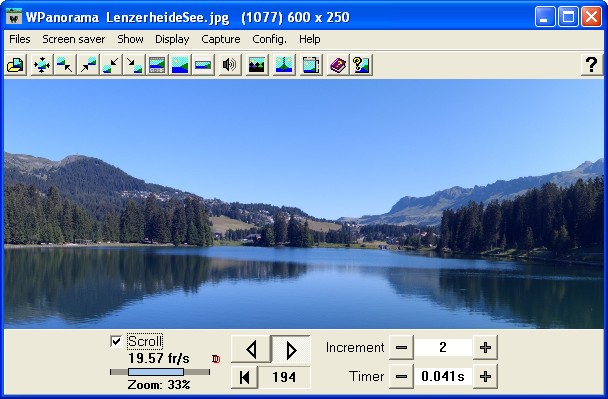The height and width of the screenshot is (399, 608).
Task: Maximize the WPanorama window
Action: coord(568,17)
